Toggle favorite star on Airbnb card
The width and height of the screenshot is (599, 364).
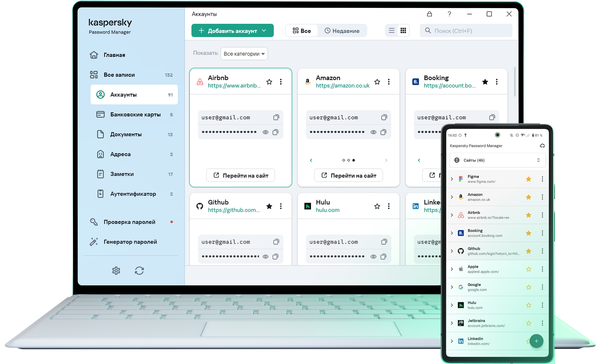pos(269,82)
